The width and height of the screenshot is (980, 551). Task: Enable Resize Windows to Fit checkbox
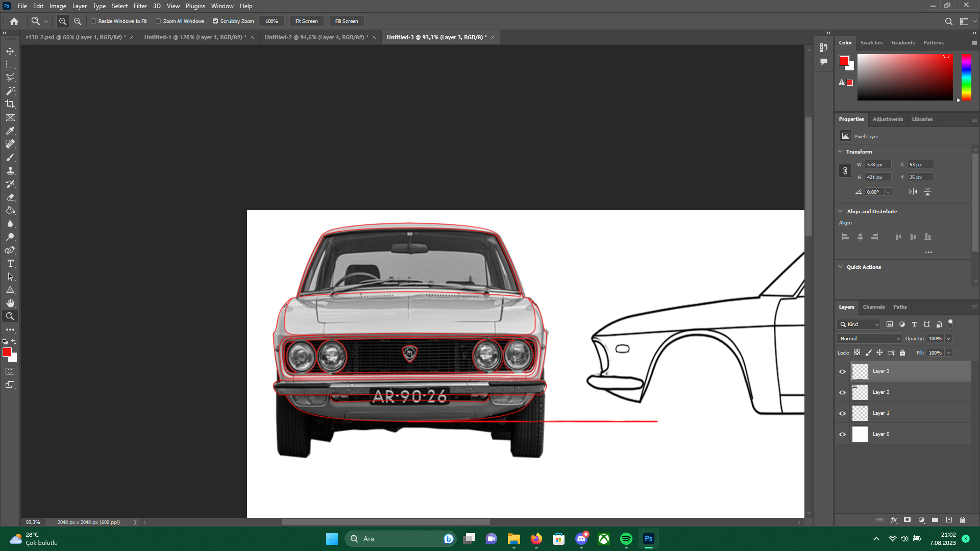[x=93, y=21]
